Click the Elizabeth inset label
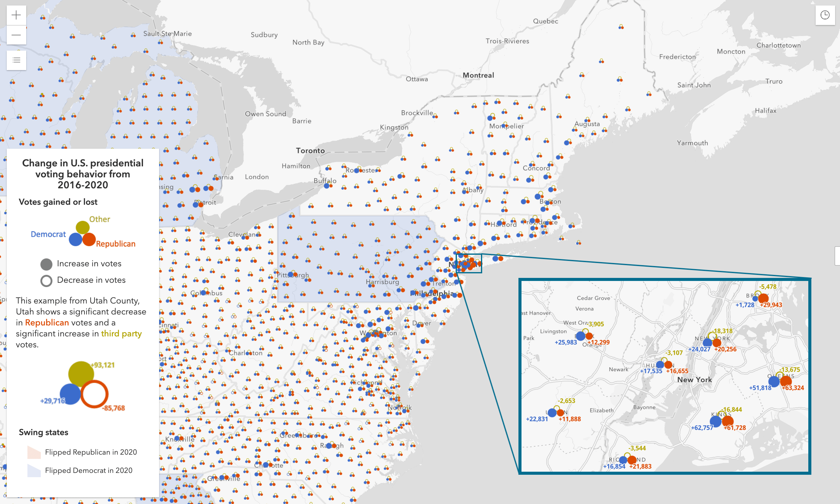 602,410
